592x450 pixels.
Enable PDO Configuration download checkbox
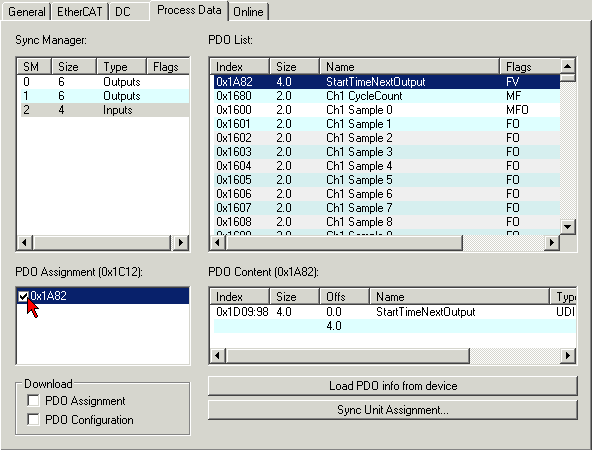click(x=33, y=419)
